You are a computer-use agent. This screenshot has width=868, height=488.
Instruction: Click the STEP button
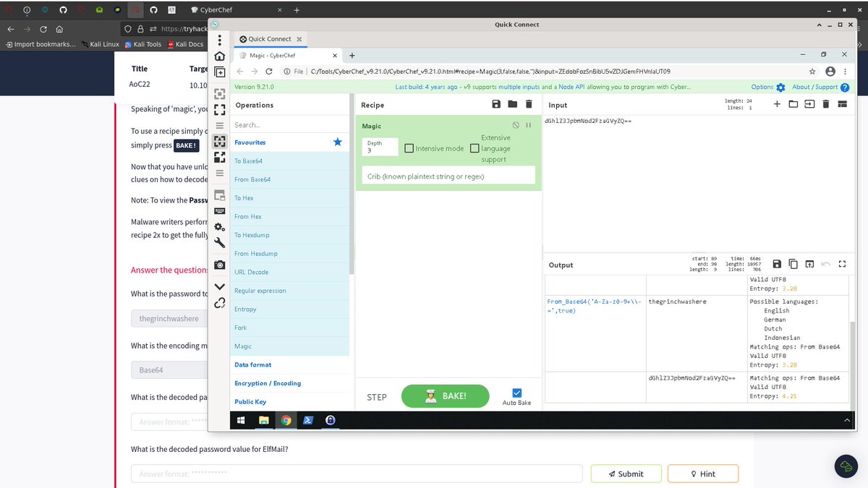pos(377,397)
